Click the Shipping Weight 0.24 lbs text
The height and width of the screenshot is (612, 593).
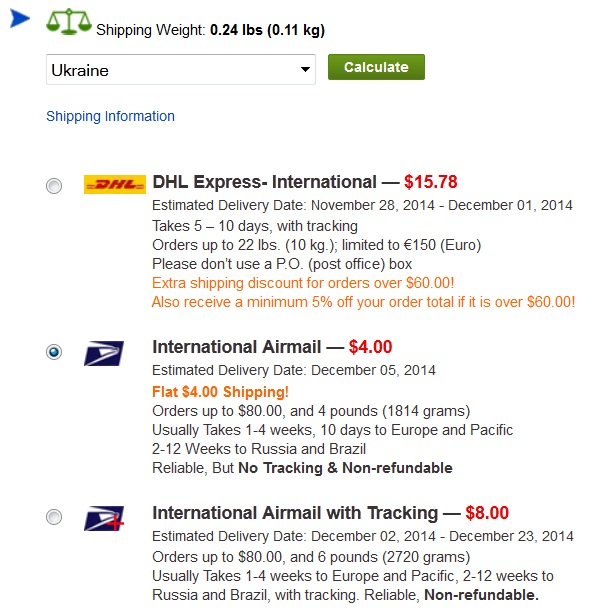point(210,30)
